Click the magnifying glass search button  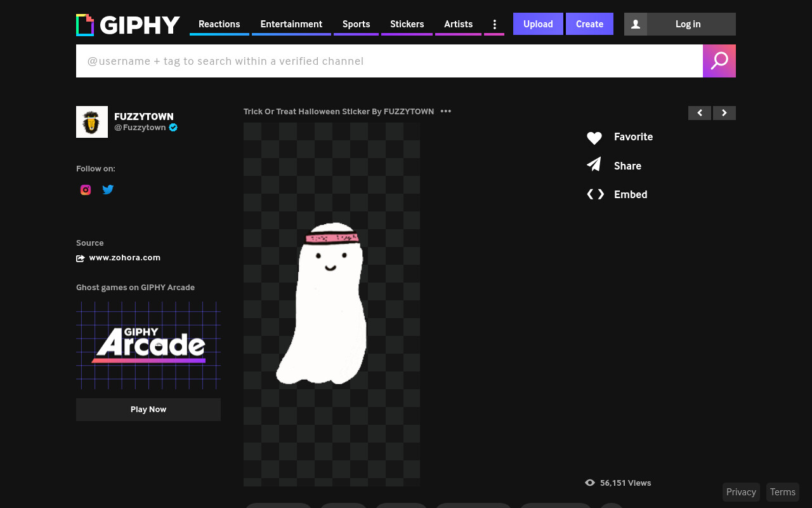(x=719, y=61)
